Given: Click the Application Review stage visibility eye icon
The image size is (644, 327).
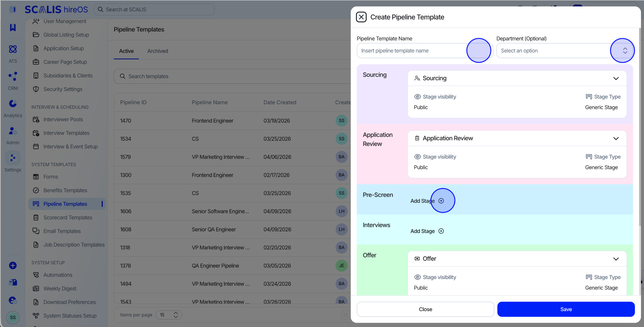Looking at the screenshot, I should point(417,157).
